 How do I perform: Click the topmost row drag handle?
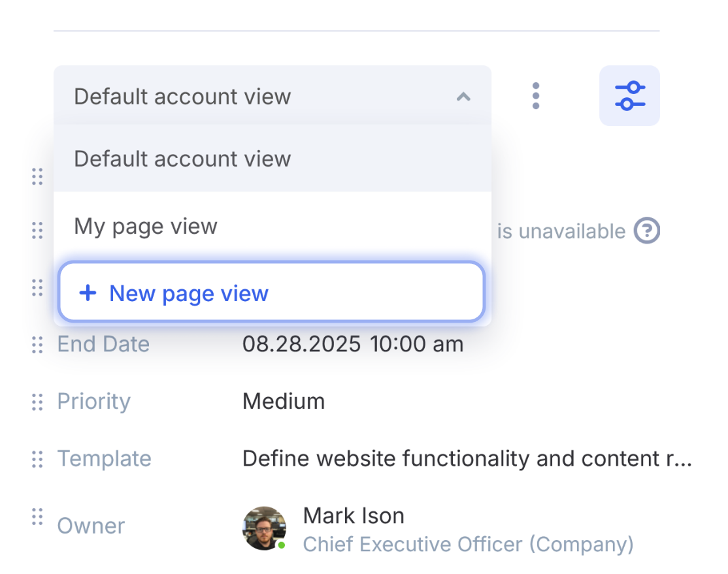[37, 176]
